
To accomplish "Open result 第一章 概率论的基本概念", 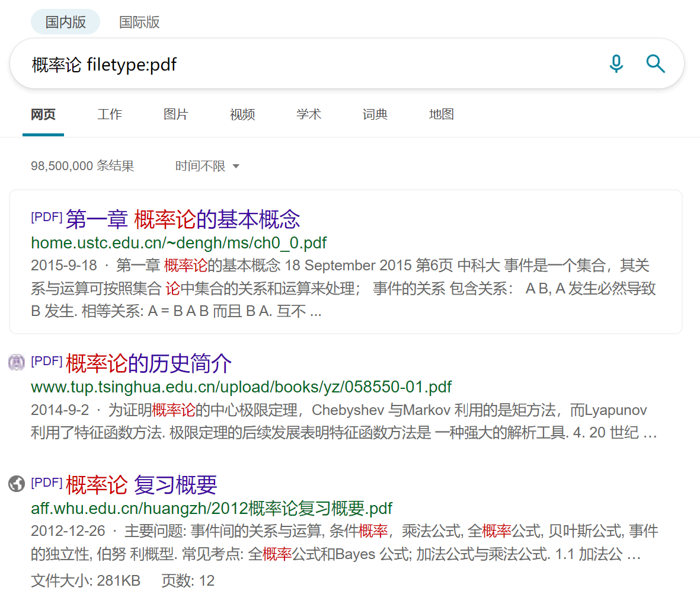I will click(183, 219).
